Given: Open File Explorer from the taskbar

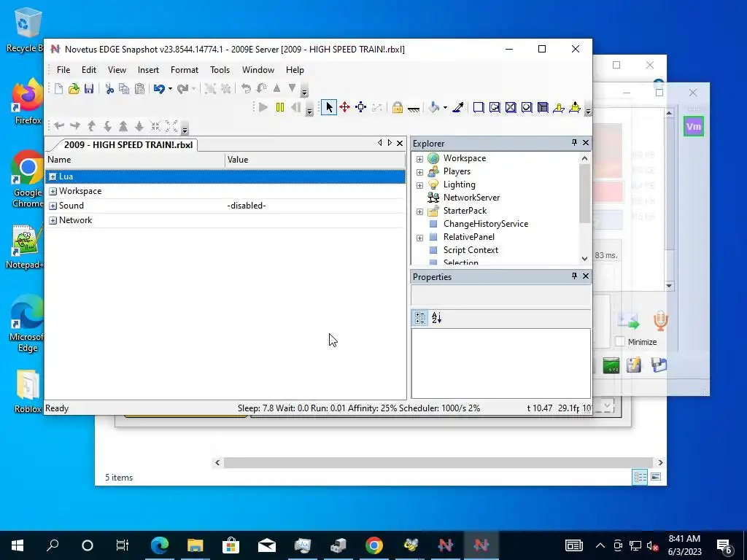Looking at the screenshot, I should click(x=195, y=545).
